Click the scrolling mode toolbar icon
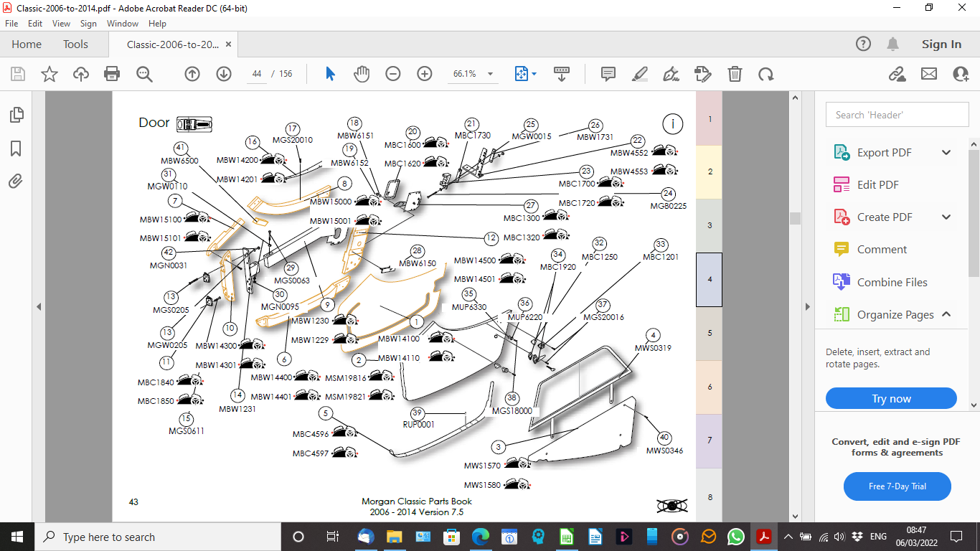The image size is (980, 551). point(562,74)
